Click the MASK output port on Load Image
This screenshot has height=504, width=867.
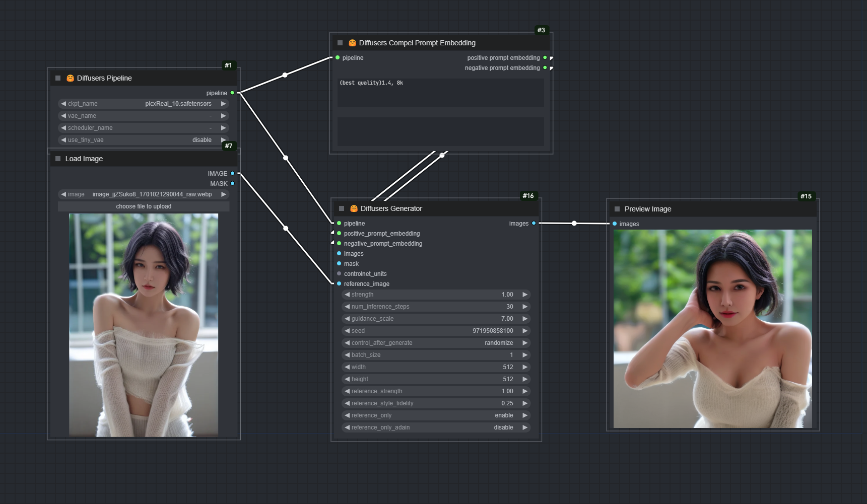(232, 183)
